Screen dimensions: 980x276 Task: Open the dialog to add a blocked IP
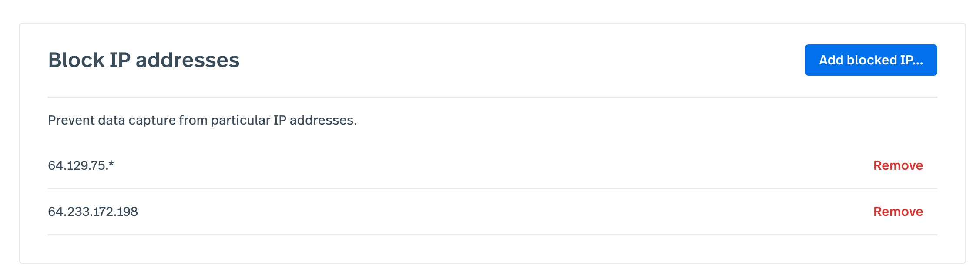coord(871,60)
